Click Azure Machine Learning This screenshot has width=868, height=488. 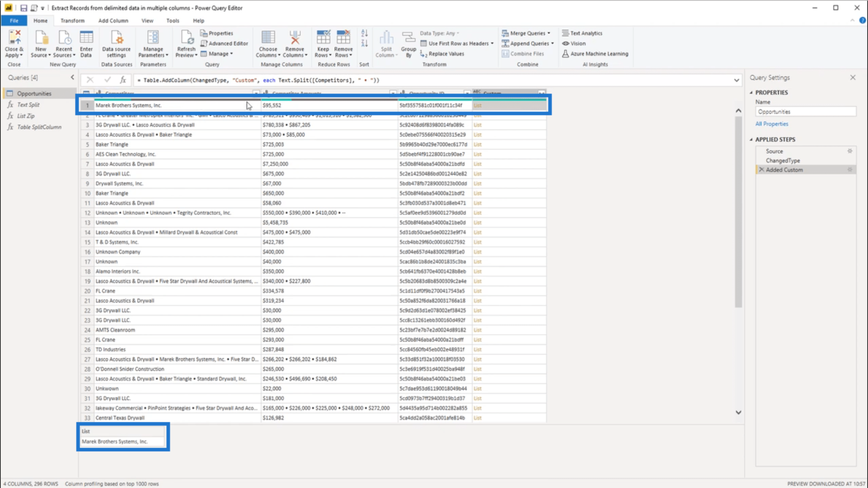click(x=595, y=54)
